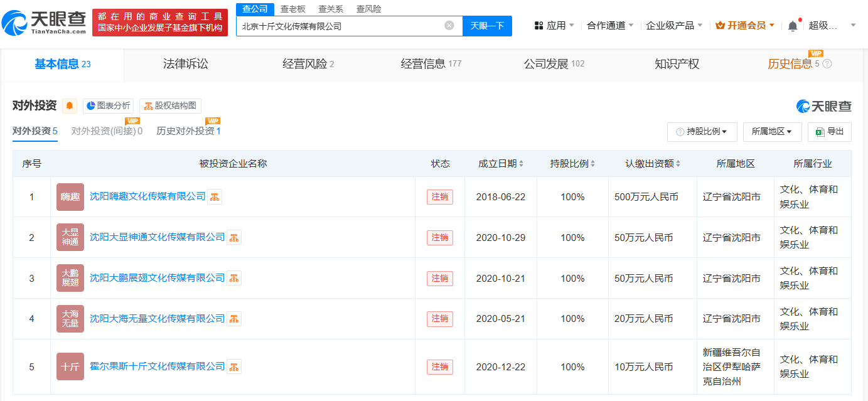Switch to the 法律诉讼 tab
The height and width of the screenshot is (401, 868).
click(x=185, y=64)
